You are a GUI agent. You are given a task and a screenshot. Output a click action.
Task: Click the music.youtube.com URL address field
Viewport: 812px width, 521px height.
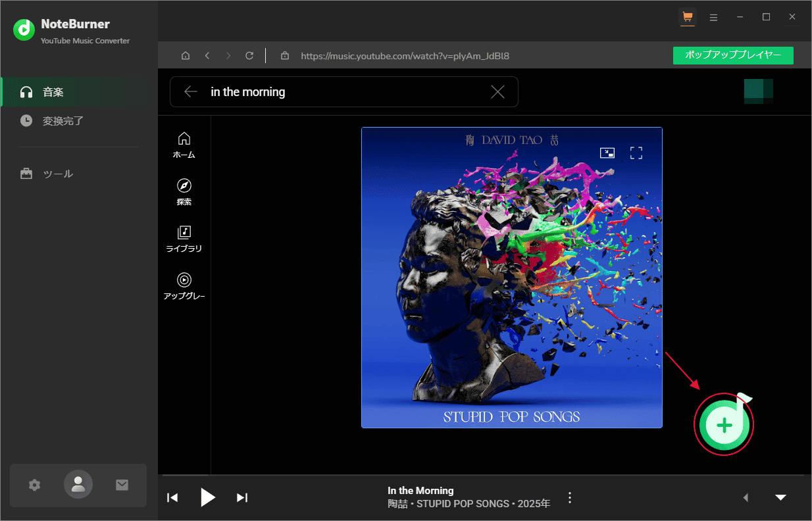pos(405,56)
